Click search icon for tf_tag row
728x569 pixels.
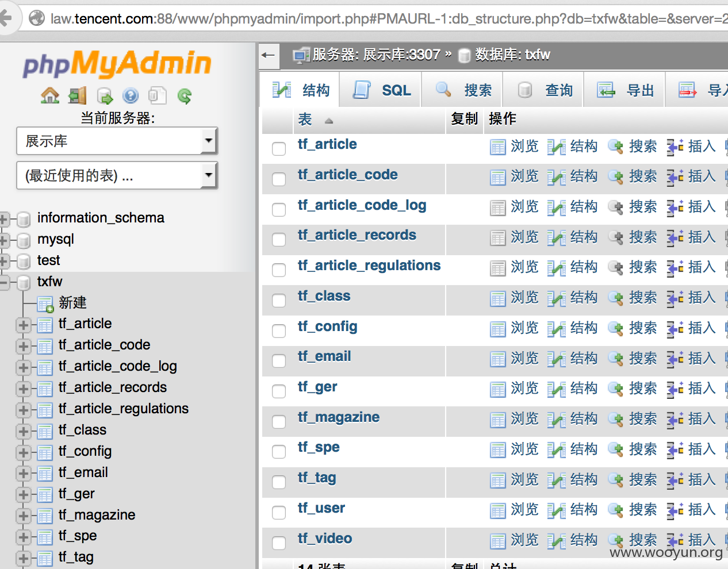[x=616, y=480]
